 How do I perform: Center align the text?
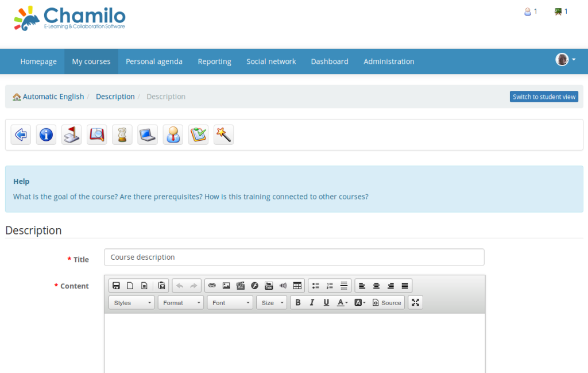pyautogui.click(x=376, y=286)
